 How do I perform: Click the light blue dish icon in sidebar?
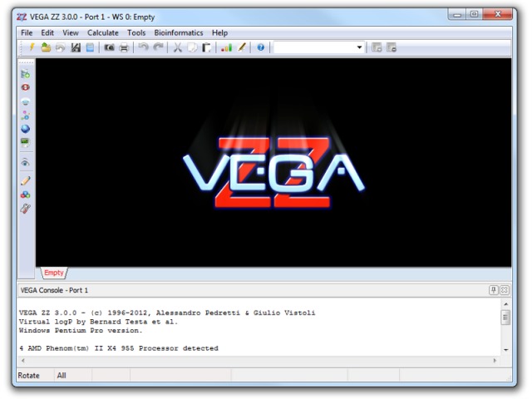click(x=26, y=101)
